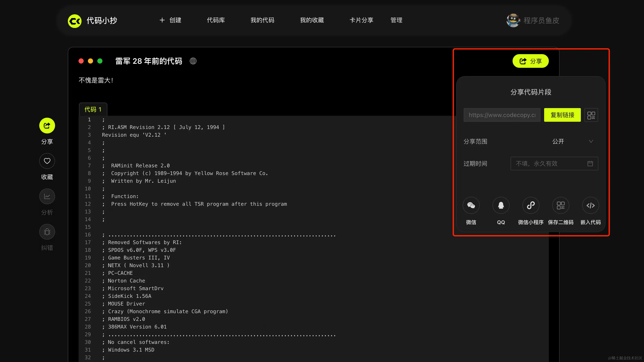The image size is (644, 362).
Task: Click the yellow 复制链接 button
Action: pos(562,115)
